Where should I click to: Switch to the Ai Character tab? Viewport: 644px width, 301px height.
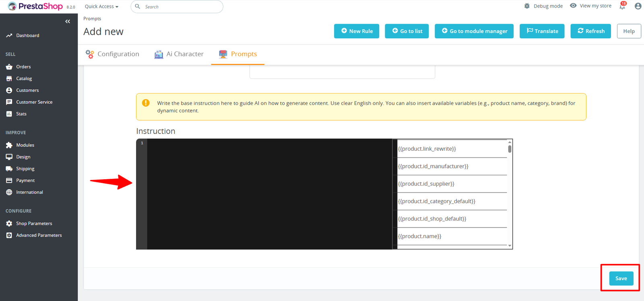[179, 54]
